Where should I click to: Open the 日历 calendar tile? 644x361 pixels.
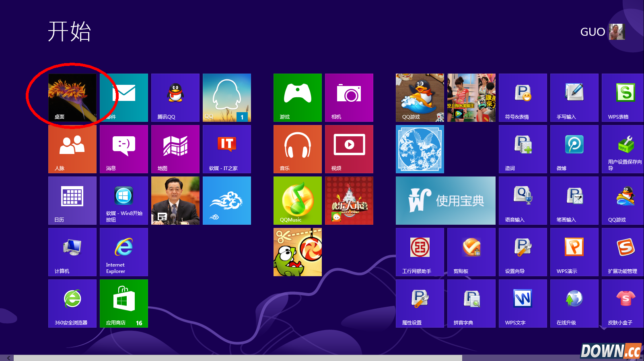(x=72, y=201)
